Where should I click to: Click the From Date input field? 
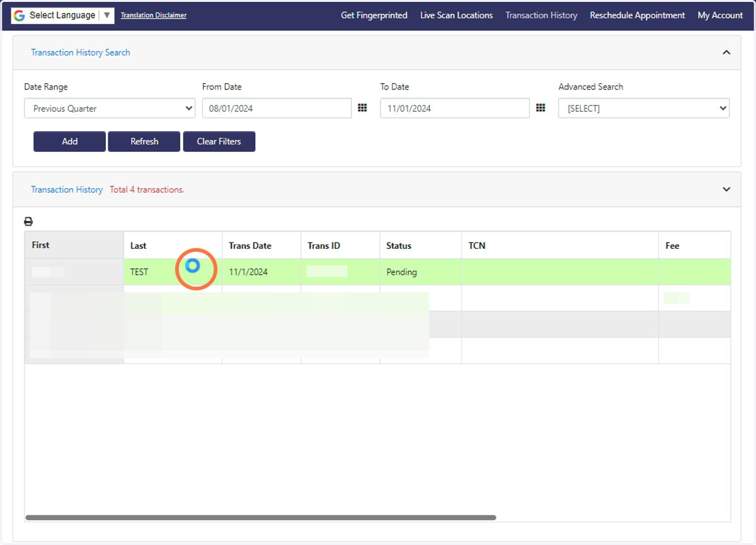point(277,108)
